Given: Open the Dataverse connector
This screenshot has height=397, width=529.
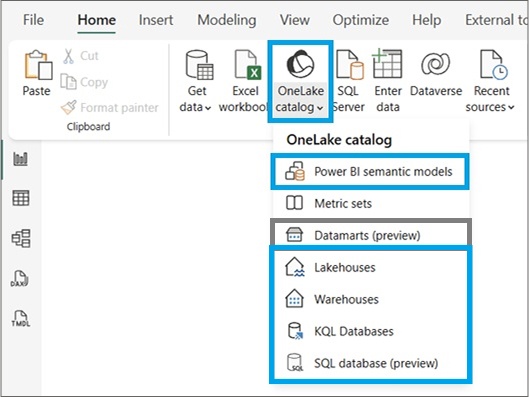Looking at the screenshot, I should [436, 74].
